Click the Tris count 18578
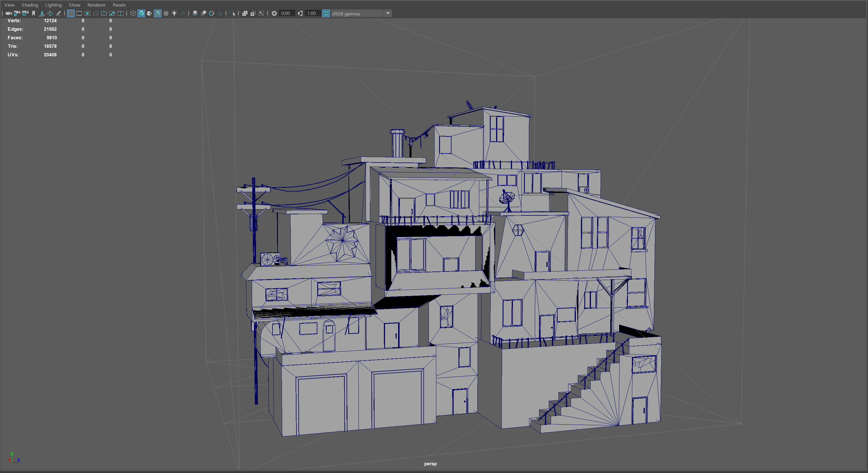The image size is (868, 473). pos(50,46)
